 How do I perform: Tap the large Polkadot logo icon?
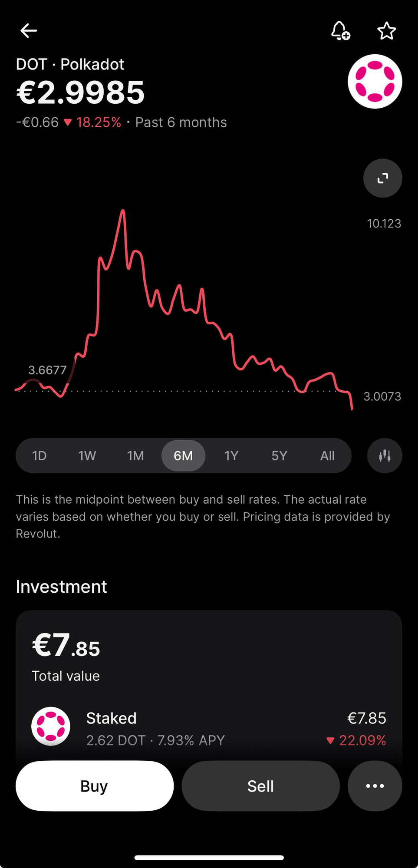tap(375, 81)
